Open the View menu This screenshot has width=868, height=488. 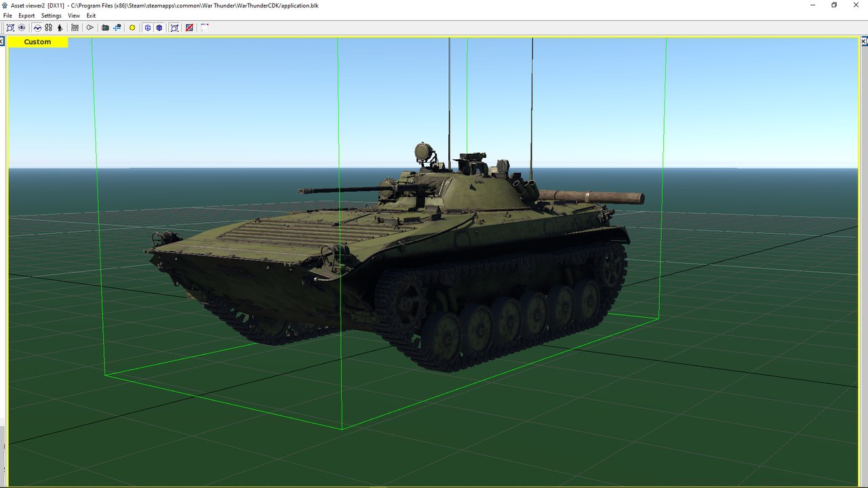coord(74,16)
